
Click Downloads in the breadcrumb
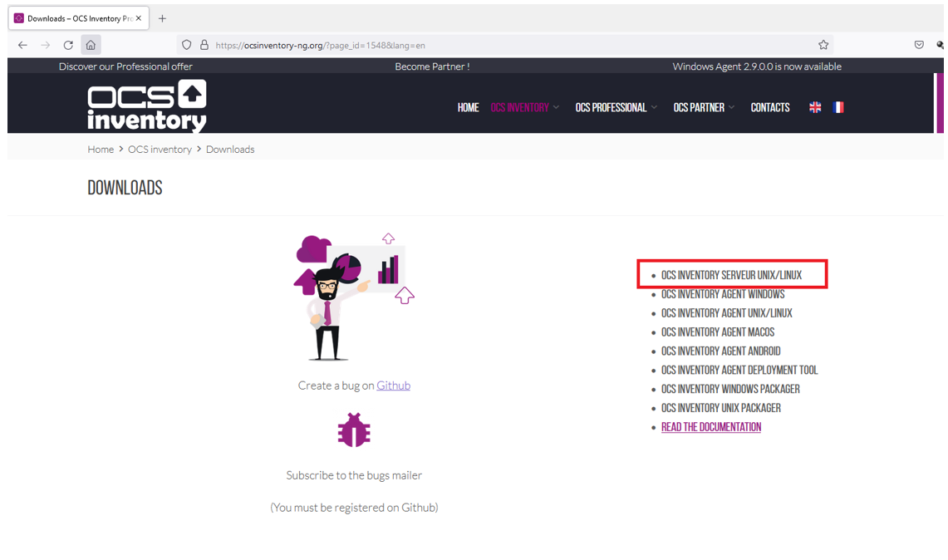pos(230,150)
